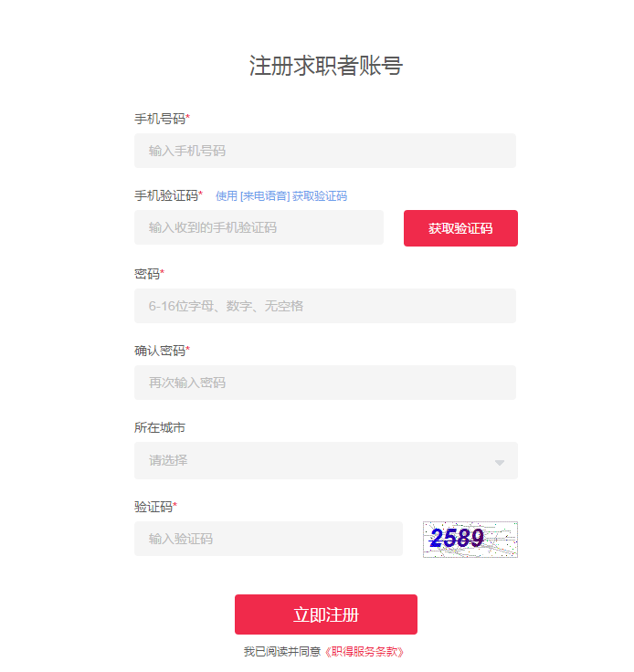Focus the 输入收到的手机验证码 input field

click(x=259, y=227)
